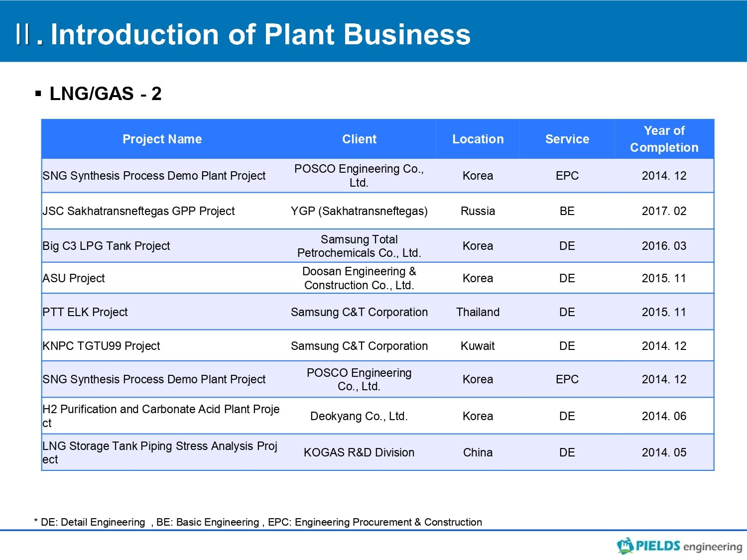Viewport: 747px width, 560px height.
Task: Click the '2017. 02' completion date
Action: click(x=664, y=211)
